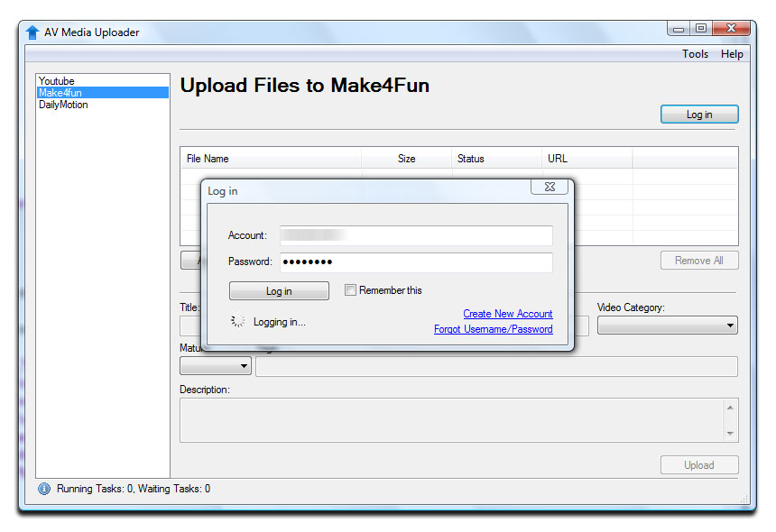776x532 pixels.
Task: Open the Create New Account link
Action: click(508, 314)
